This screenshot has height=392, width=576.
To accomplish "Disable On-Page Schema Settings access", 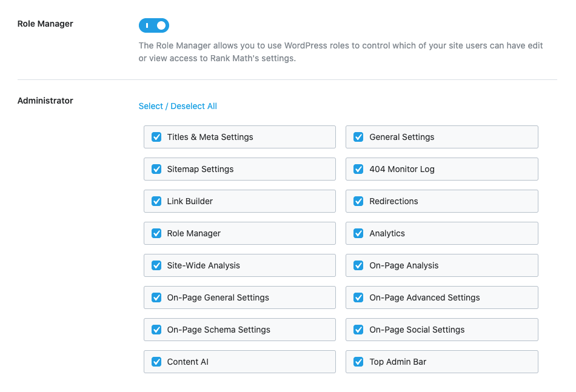I will click(x=156, y=330).
